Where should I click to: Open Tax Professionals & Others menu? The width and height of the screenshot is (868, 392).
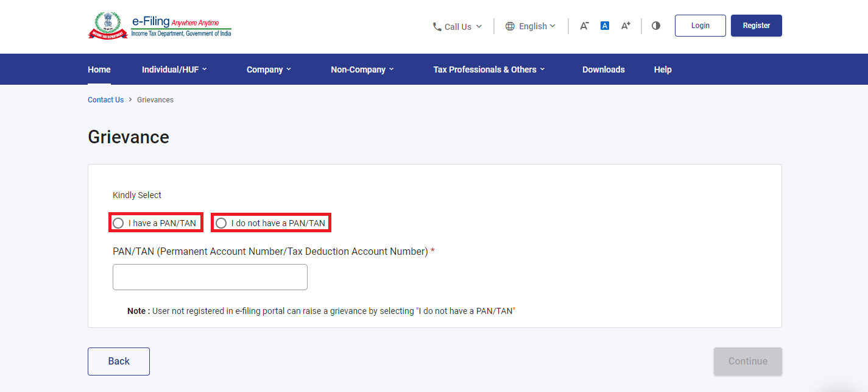(x=489, y=69)
